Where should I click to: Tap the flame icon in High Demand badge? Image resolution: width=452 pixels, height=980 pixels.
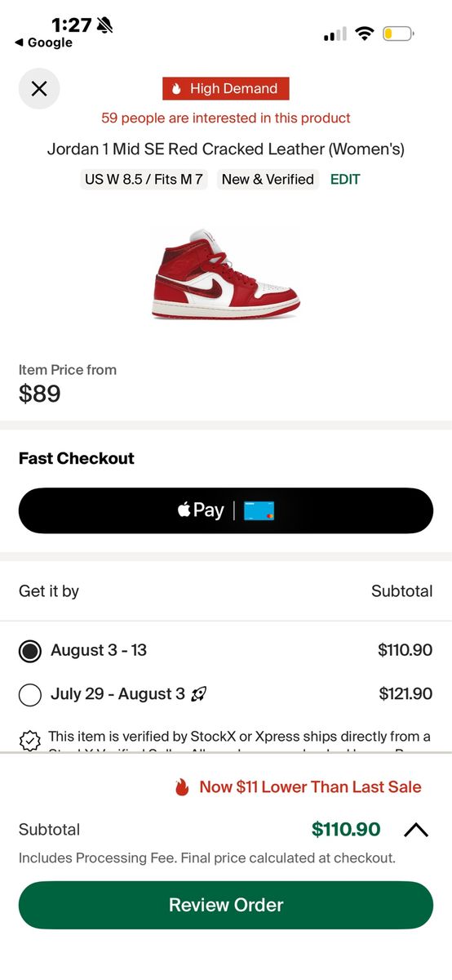(176, 89)
